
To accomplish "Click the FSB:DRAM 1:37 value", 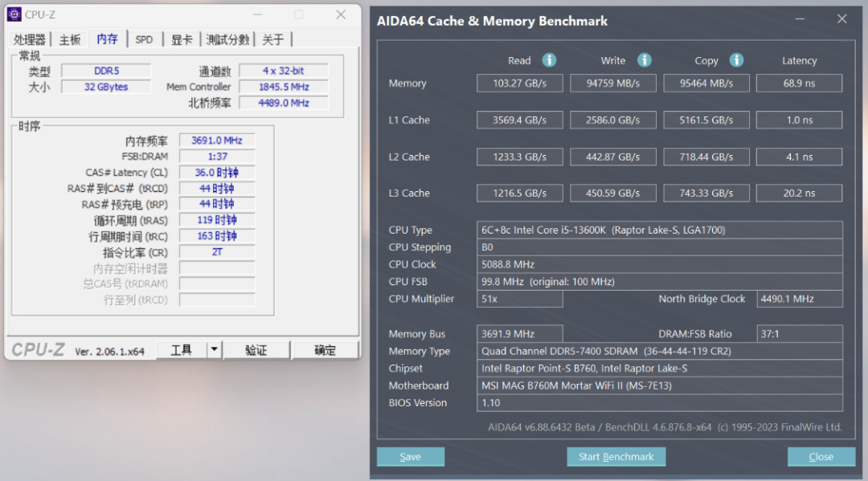I will click(217, 157).
